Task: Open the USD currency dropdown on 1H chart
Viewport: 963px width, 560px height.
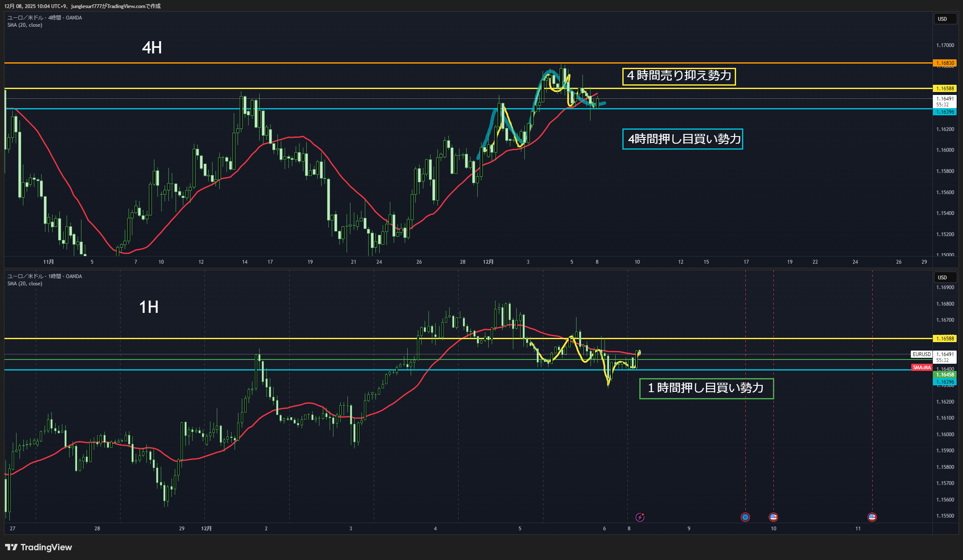Action: pyautogui.click(x=945, y=278)
